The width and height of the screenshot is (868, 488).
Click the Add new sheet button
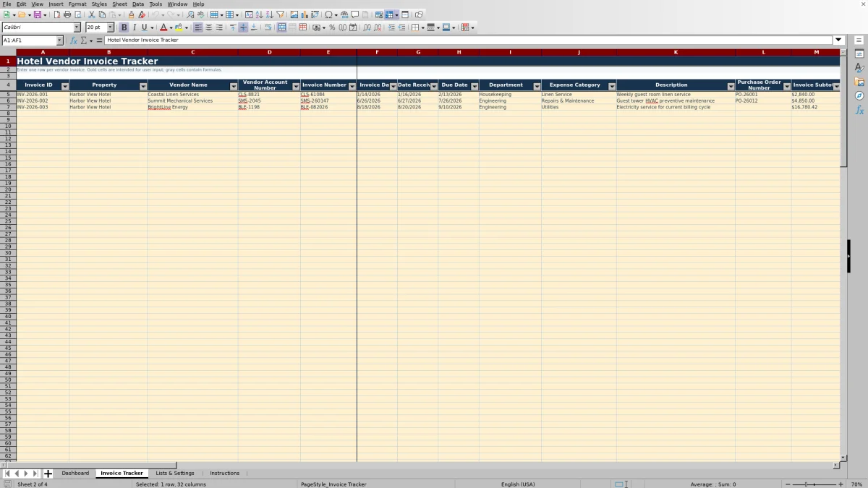pos(48,474)
